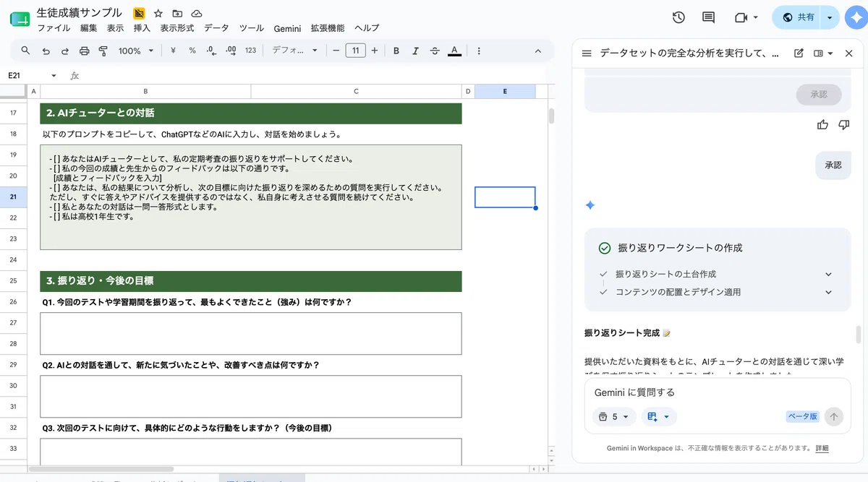868x482 pixels.
Task: Open the text color picker
Action: click(454, 51)
